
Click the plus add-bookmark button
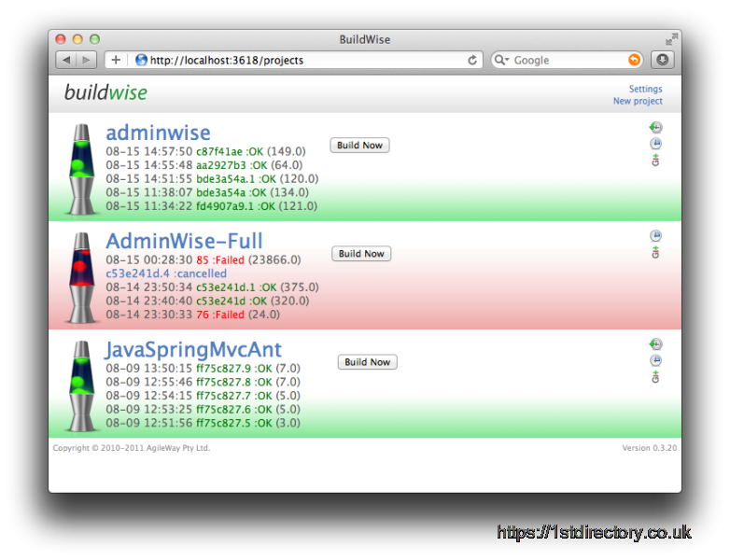116,60
